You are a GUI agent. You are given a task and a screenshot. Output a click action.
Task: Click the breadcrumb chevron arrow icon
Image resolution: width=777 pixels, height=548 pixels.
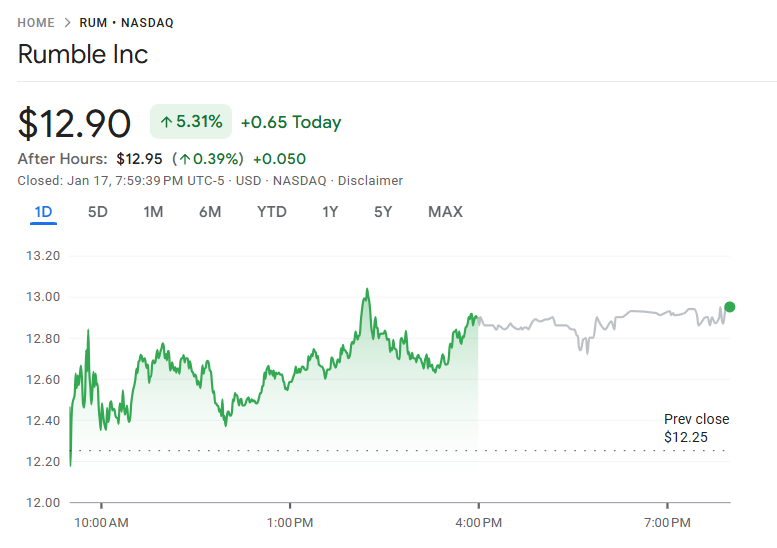pos(67,22)
